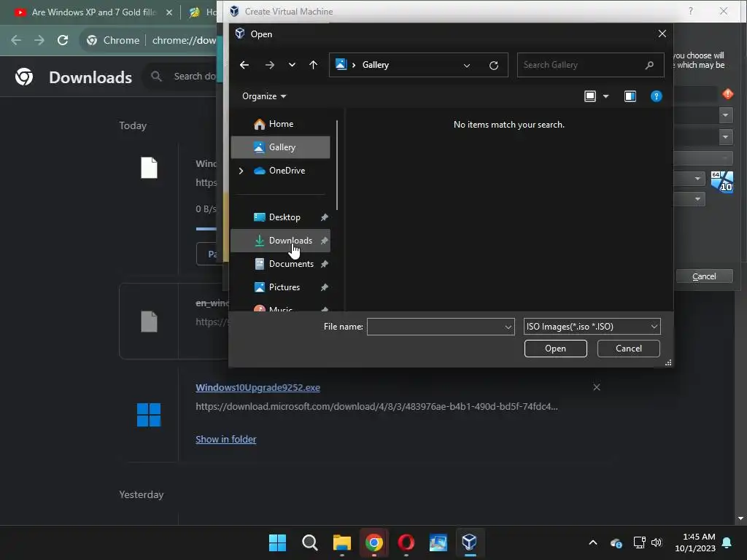Screen dimensions: 747x560
Task: Open the Documents folder shortcut
Action: coord(281,264)
